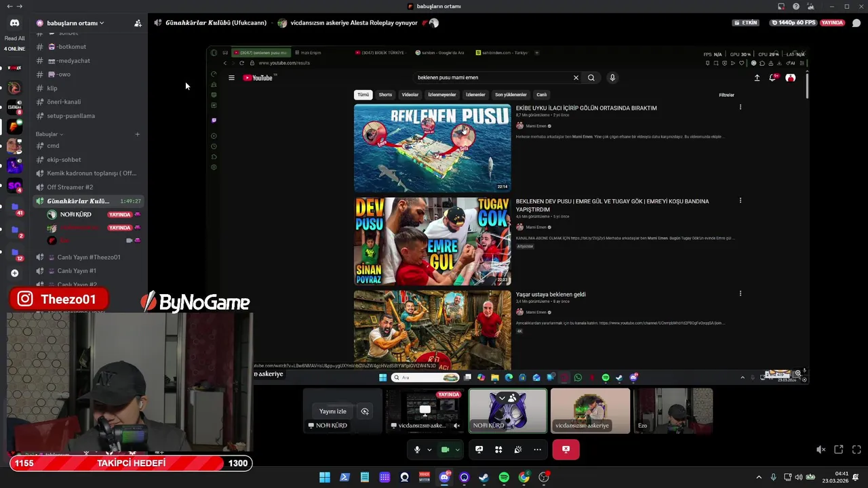Open options for Yaşar ustaya beklenen geldi video
868x488 pixels.
[741, 293]
